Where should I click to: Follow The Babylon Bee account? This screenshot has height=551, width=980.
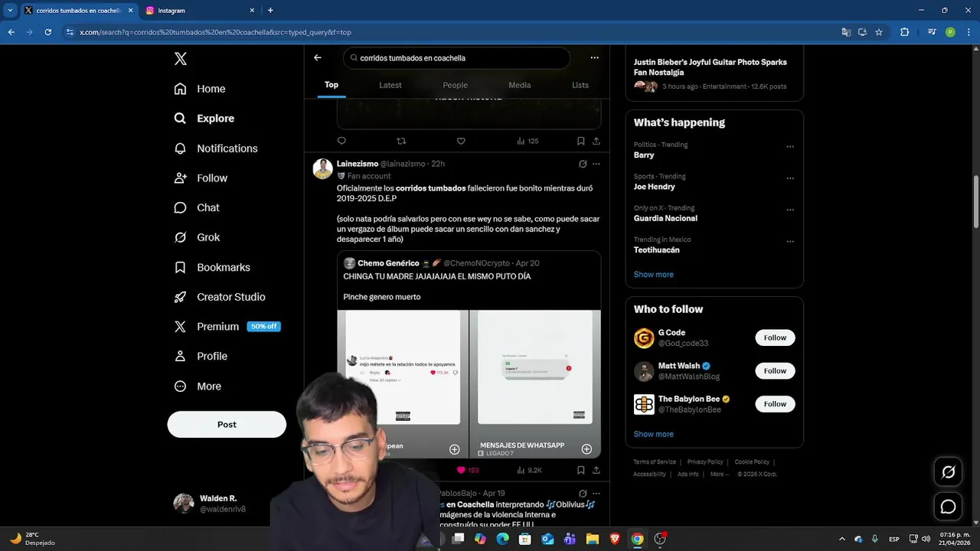pyautogui.click(x=775, y=404)
